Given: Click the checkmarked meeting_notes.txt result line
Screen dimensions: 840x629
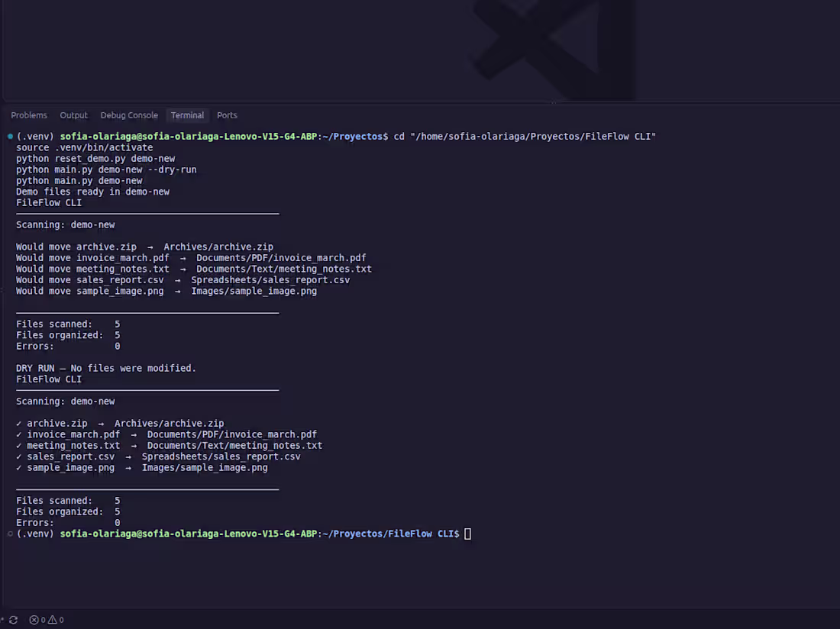Looking at the screenshot, I should click(x=170, y=445).
